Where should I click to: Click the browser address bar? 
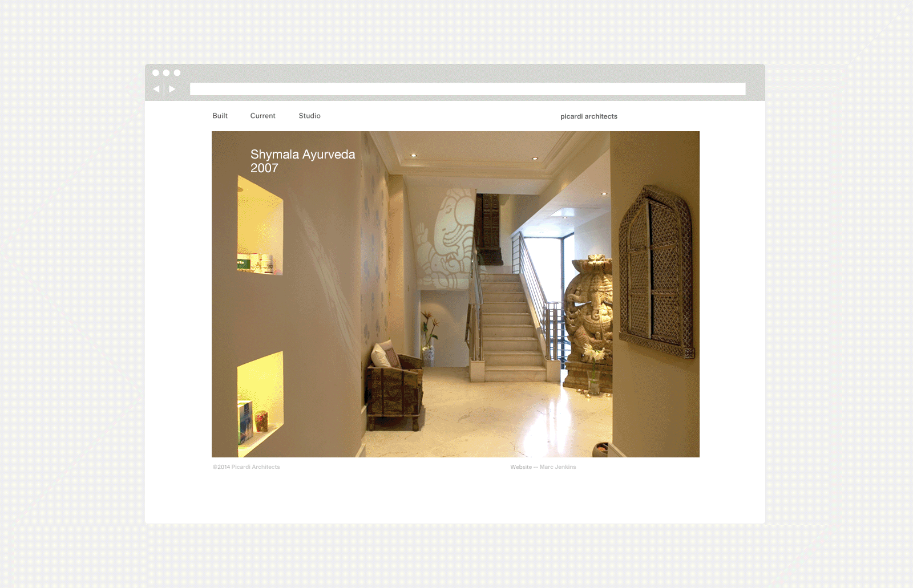coord(467,88)
